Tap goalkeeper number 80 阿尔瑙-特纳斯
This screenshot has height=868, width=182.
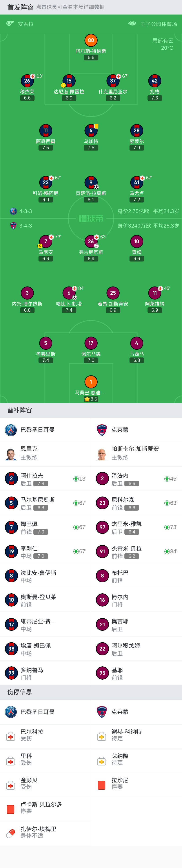(x=91, y=40)
